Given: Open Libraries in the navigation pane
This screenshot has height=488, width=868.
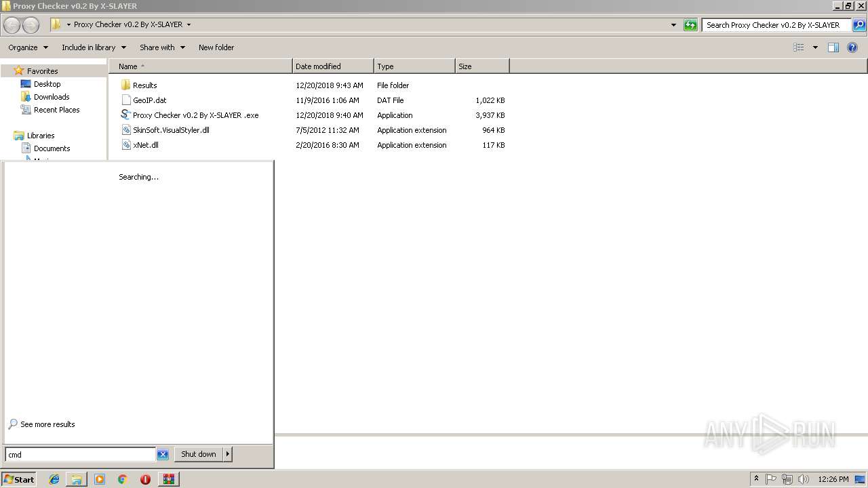Looking at the screenshot, I should coord(41,136).
